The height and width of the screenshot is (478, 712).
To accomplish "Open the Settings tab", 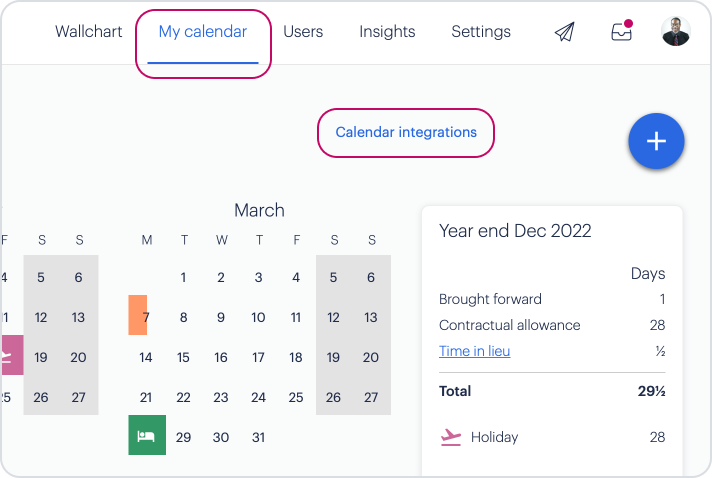I will pyautogui.click(x=481, y=31).
